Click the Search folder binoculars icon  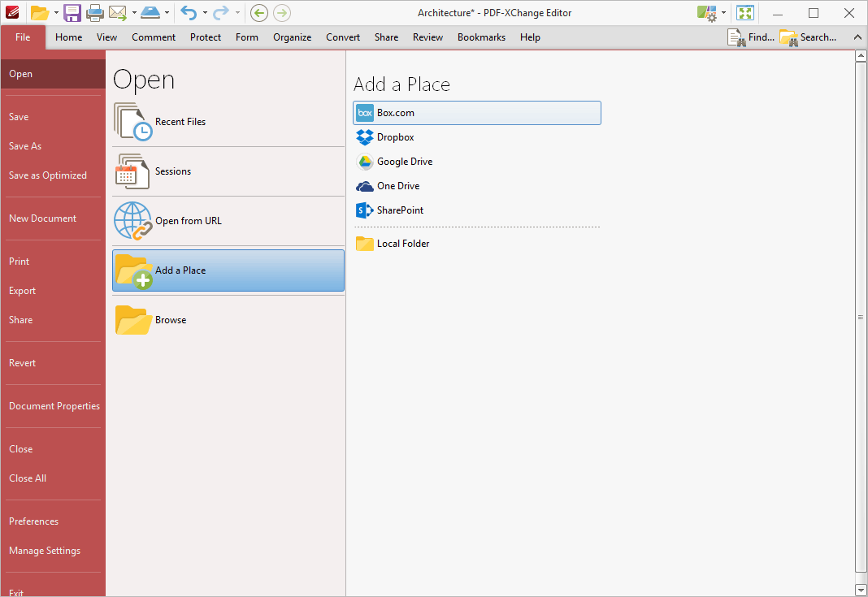789,37
